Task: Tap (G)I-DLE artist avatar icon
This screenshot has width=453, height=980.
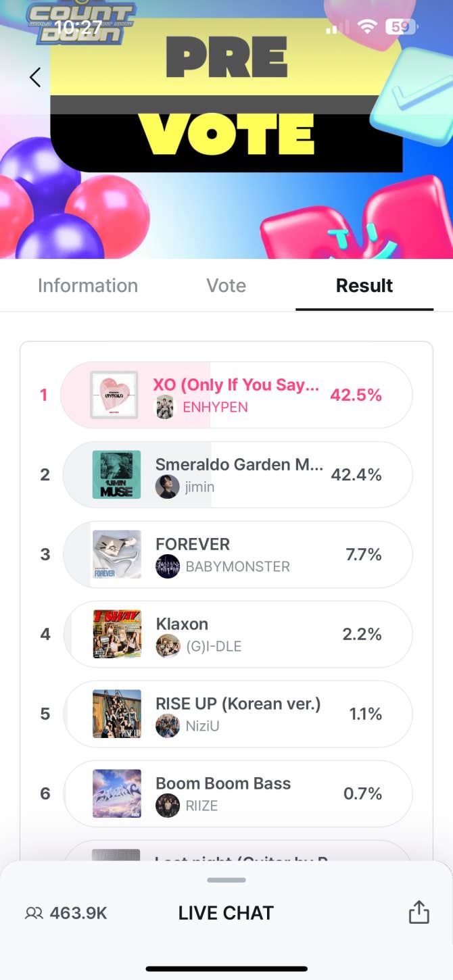Action: point(168,646)
